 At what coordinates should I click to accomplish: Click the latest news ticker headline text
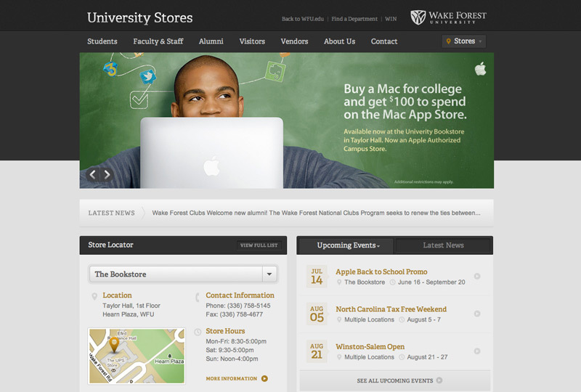(316, 213)
